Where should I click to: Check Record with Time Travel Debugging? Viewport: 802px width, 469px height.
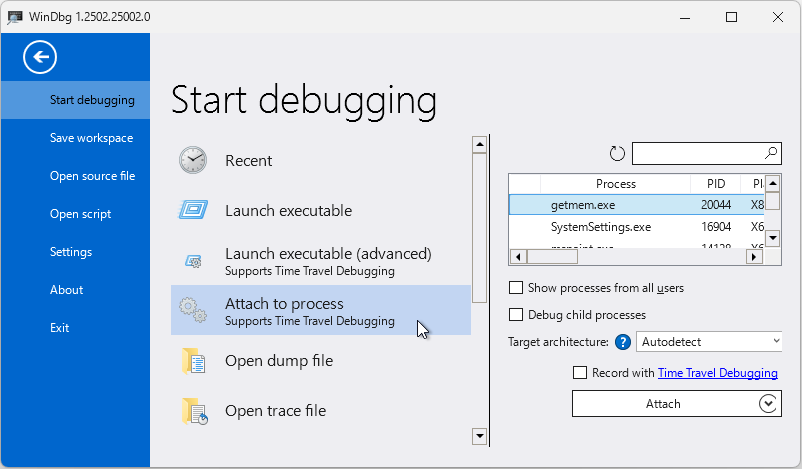(x=580, y=372)
